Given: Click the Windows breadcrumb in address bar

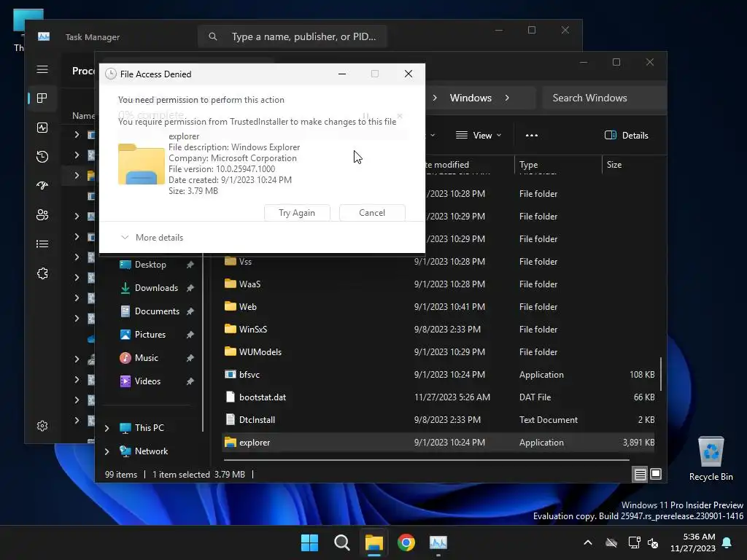Looking at the screenshot, I should tap(471, 98).
